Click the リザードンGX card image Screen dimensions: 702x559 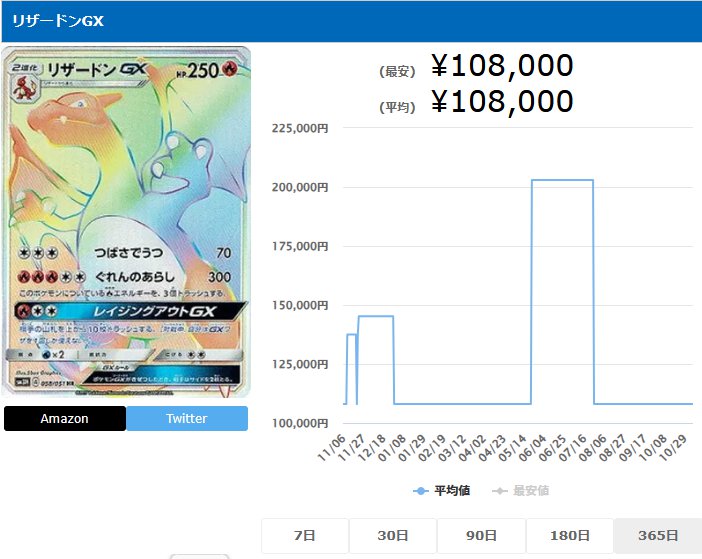(x=126, y=222)
